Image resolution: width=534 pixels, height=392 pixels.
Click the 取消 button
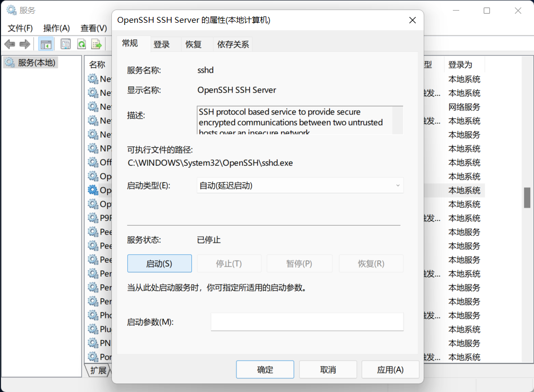click(x=328, y=370)
